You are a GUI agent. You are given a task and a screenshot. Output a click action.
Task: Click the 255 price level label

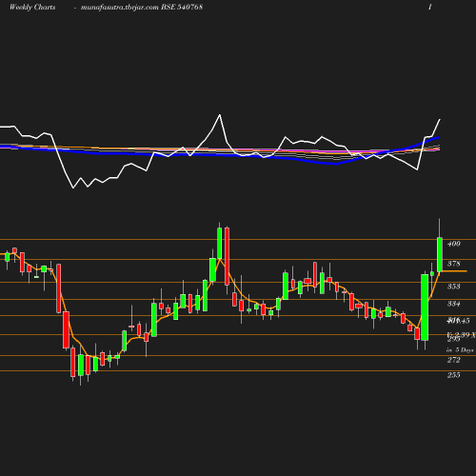click(x=453, y=375)
